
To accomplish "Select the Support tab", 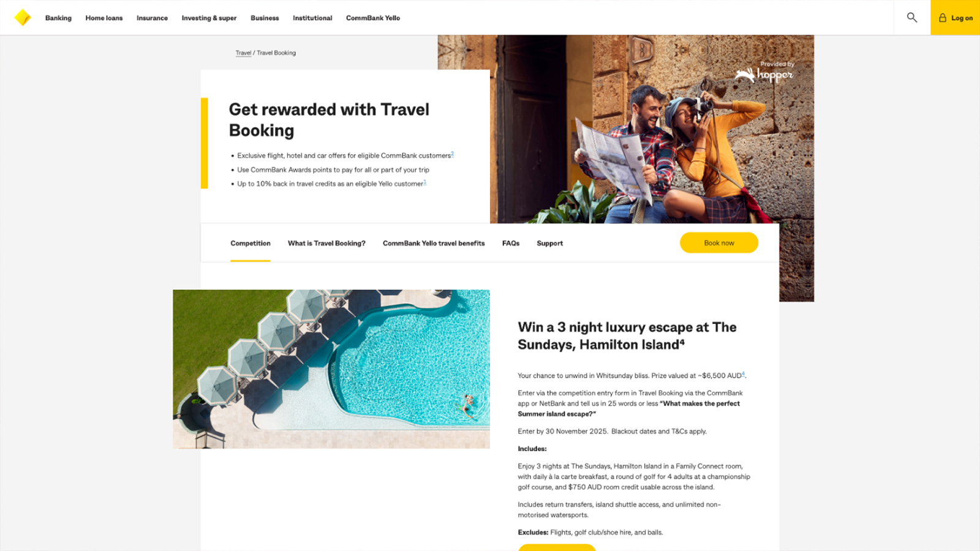I will 550,243.
